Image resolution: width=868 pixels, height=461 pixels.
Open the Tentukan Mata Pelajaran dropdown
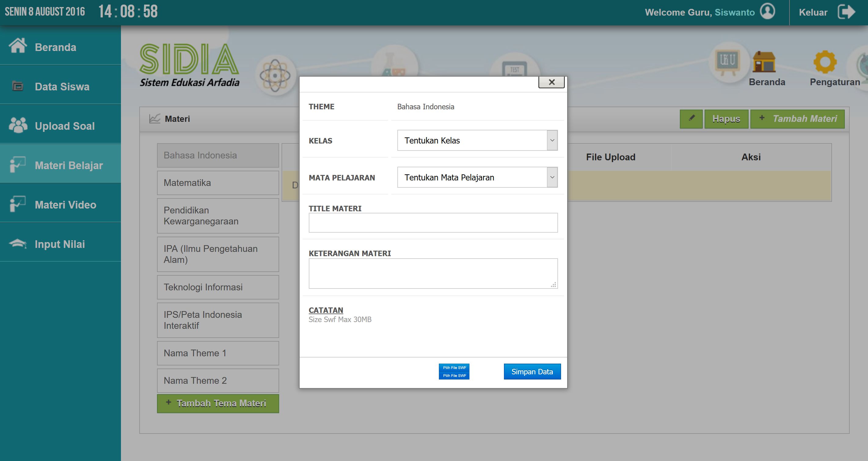pos(477,177)
